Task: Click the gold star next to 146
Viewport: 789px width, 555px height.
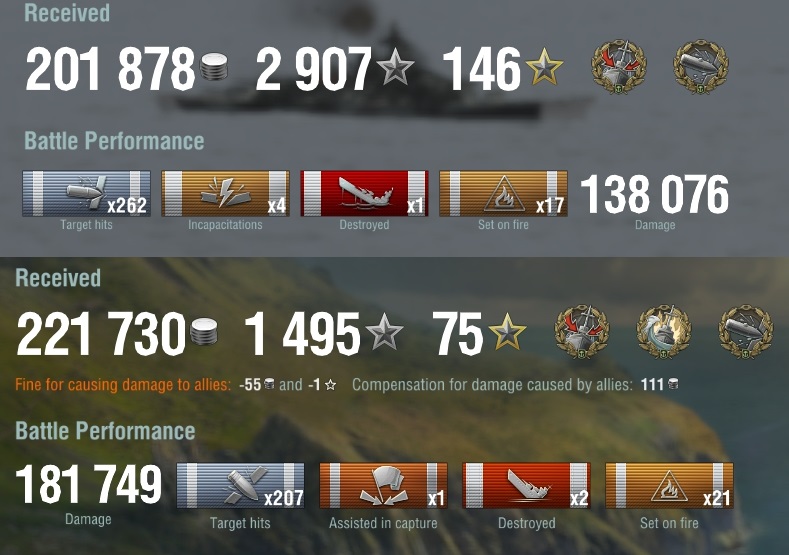Action: coord(544,66)
